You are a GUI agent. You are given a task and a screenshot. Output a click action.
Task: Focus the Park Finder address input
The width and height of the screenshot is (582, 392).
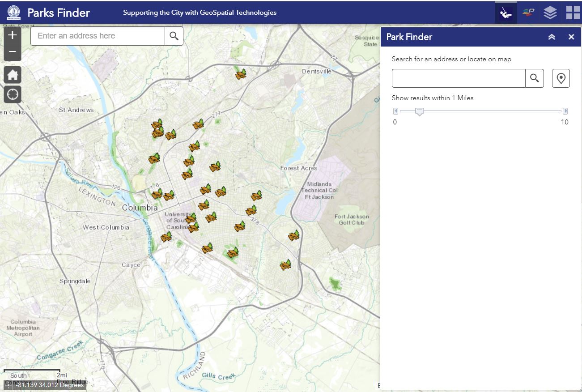(x=458, y=78)
